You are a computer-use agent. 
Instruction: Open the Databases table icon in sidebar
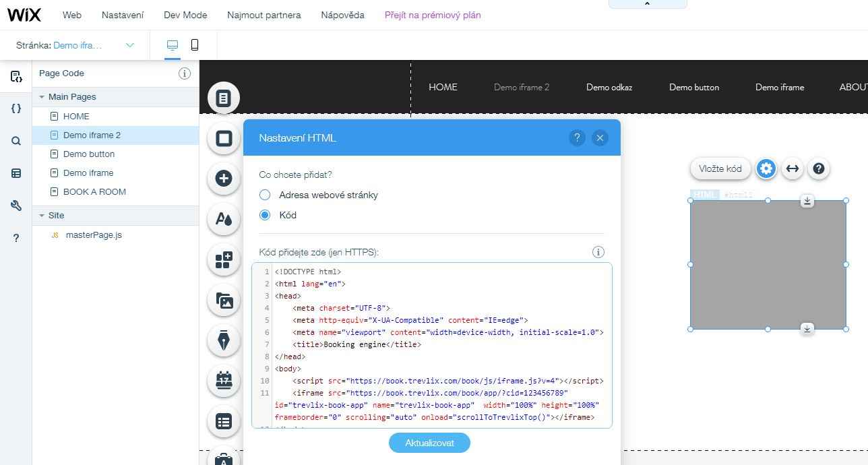(16, 173)
